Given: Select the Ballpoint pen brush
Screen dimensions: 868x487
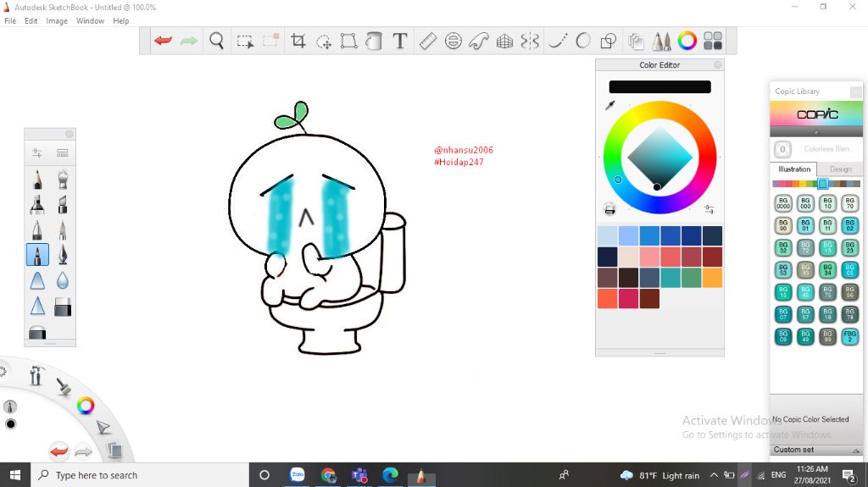Looking at the screenshot, I should pos(37,230).
